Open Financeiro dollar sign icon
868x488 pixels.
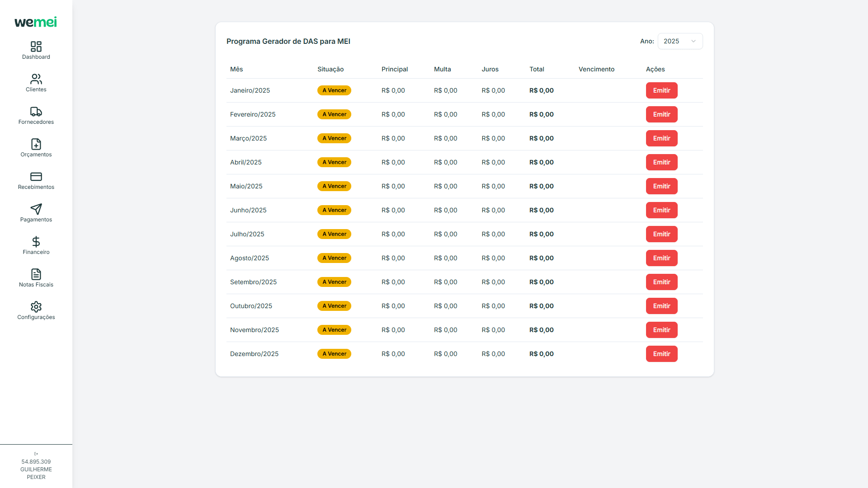pyautogui.click(x=36, y=242)
